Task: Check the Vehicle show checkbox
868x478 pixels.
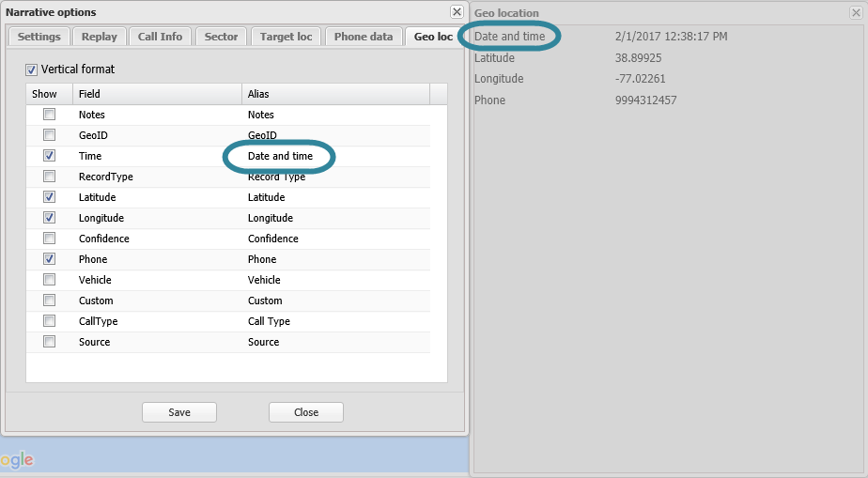Action: [x=49, y=280]
